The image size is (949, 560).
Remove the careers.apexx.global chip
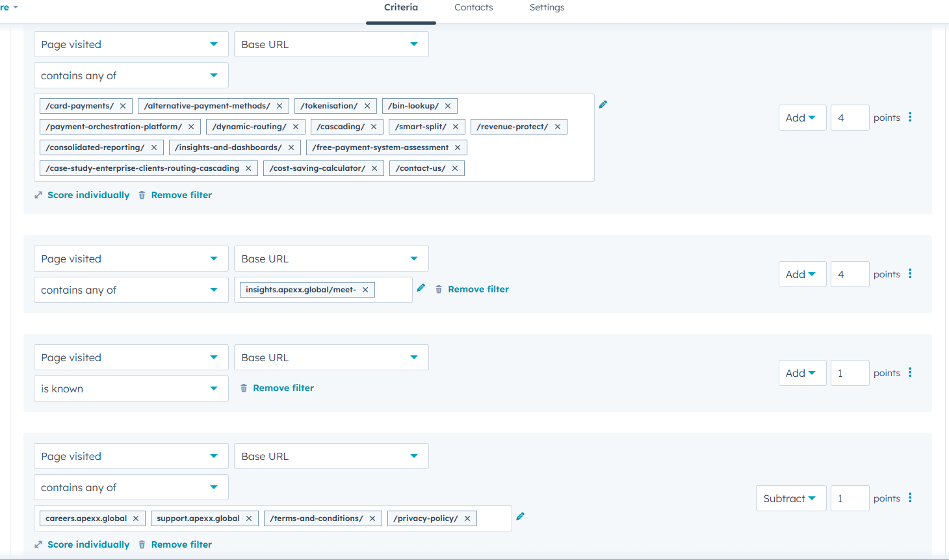point(136,518)
